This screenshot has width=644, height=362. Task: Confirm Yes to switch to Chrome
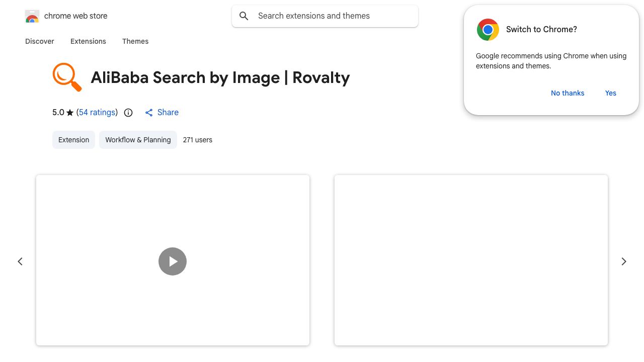pyautogui.click(x=611, y=93)
